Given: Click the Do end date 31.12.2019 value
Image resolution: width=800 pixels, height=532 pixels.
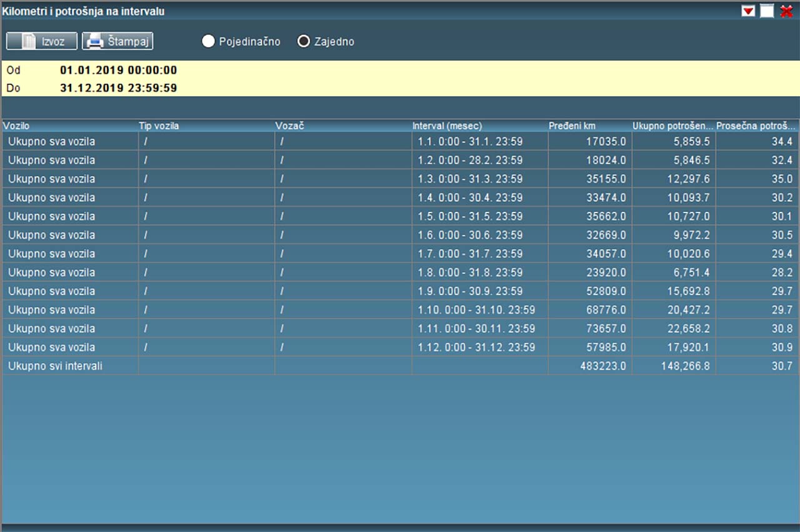Looking at the screenshot, I should tap(118, 88).
